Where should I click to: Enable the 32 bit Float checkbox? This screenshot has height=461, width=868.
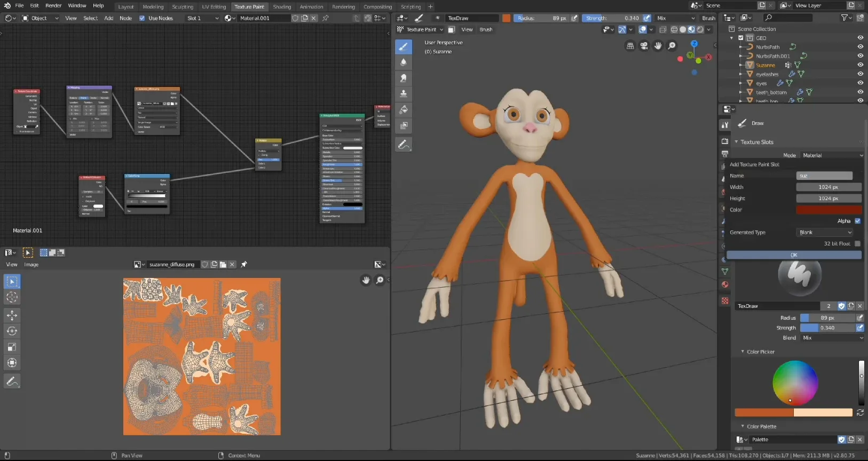click(x=857, y=244)
